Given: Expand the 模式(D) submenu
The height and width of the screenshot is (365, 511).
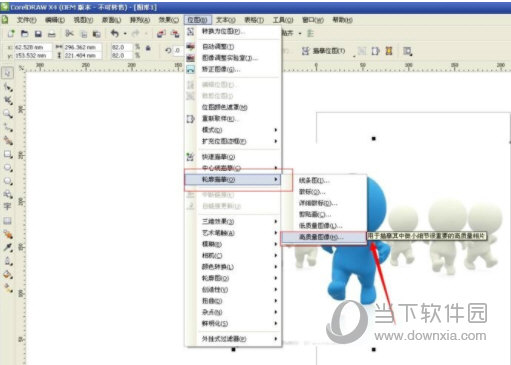Looking at the screenshot, I should tap(233, 130).
